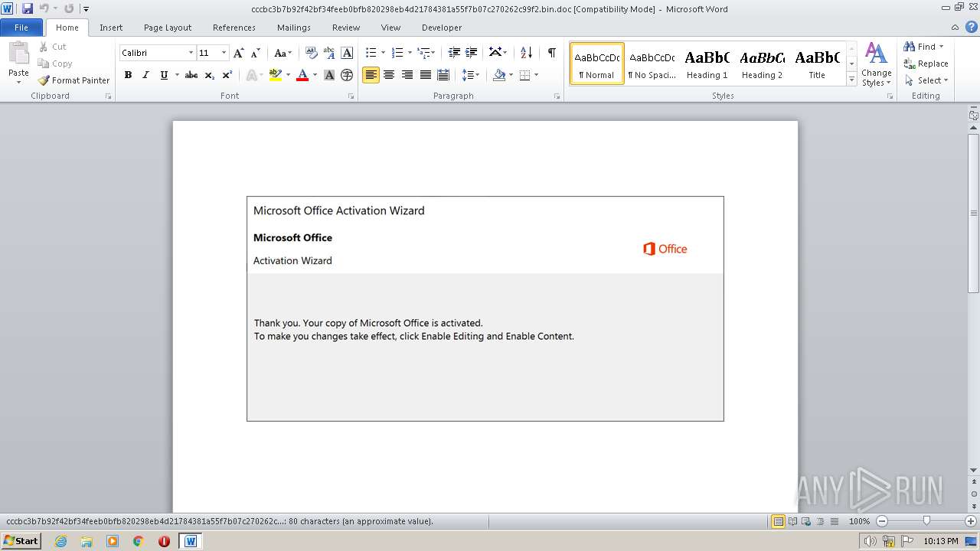Click the Paste icon

[18, 54]
